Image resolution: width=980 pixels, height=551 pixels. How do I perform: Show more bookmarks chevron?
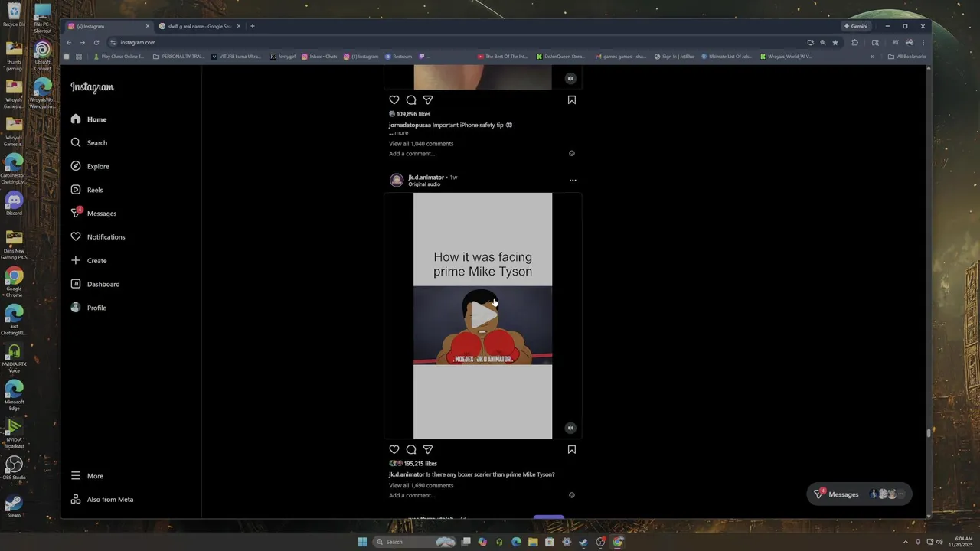(872, 57)
